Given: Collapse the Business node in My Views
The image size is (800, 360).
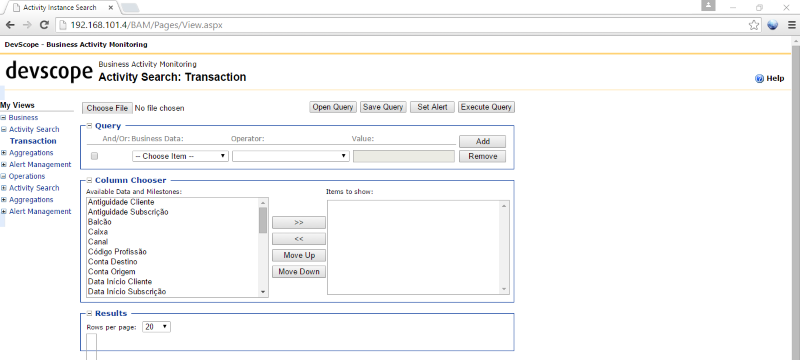Looking at the screenshot, I should click(3, 118).
